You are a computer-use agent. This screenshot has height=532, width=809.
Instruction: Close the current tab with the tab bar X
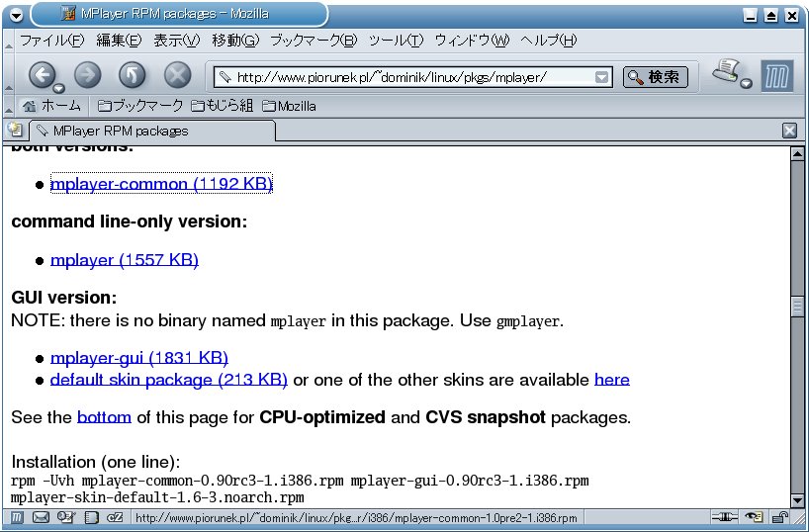click(789, 131)
